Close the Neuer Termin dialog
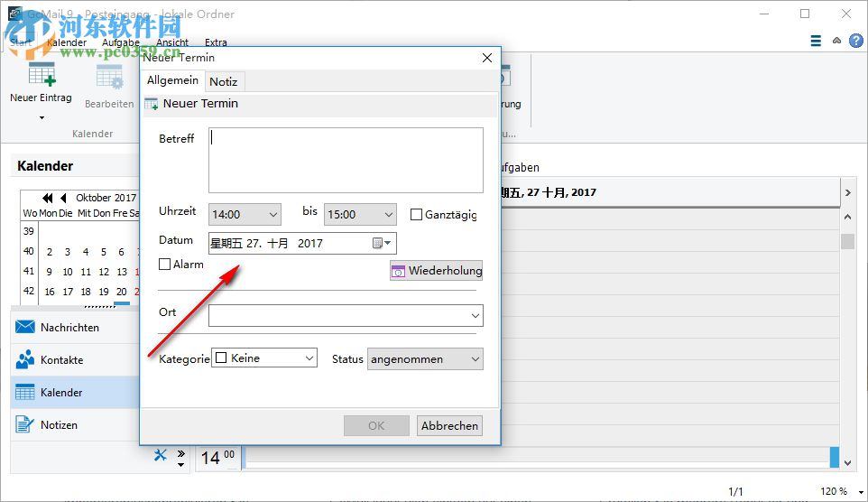The height and width of the screenshot is (502, 868). click(487, 58)
